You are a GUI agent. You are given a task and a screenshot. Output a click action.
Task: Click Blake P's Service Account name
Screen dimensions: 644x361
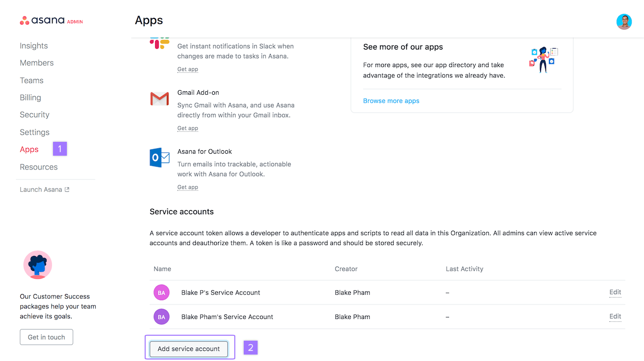(x=221, y=293)
